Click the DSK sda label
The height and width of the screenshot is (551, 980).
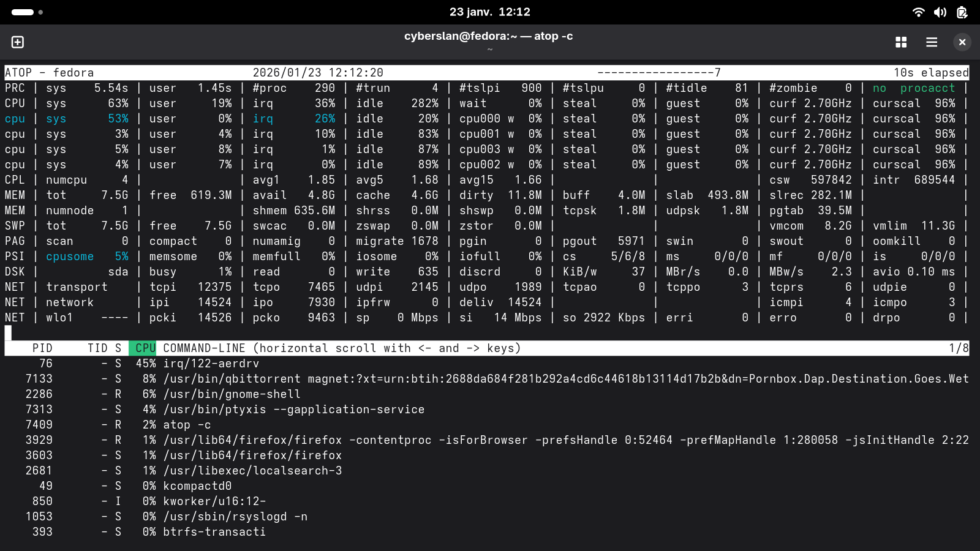pos(118,272)
